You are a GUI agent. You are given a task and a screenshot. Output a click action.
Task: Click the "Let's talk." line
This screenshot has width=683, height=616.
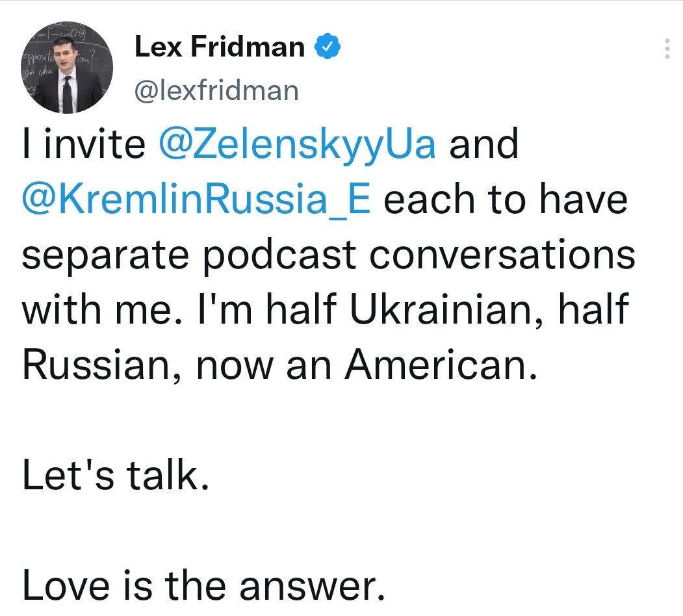point(116,476)
